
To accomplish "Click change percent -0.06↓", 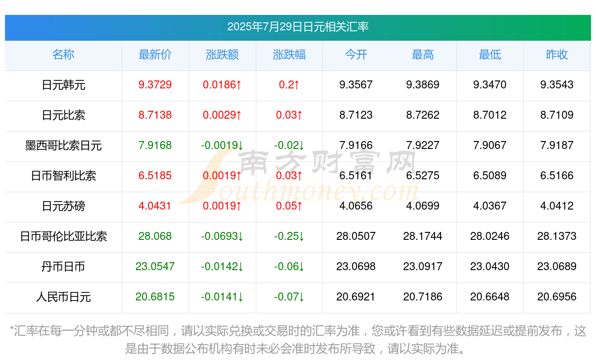I will click(290, 267).
